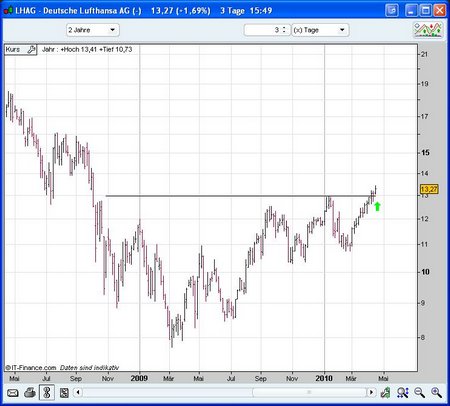Click the horizontal scrollbar thumb
The width and height of the screenshot is (450, 406).
coord(309,392)
